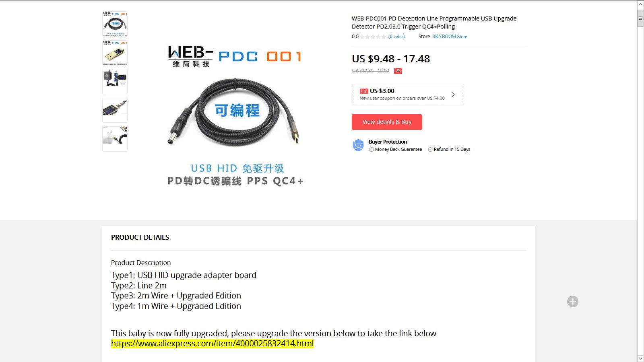
Task: Open the highlighted aliexpress item link
Action: 212,343
